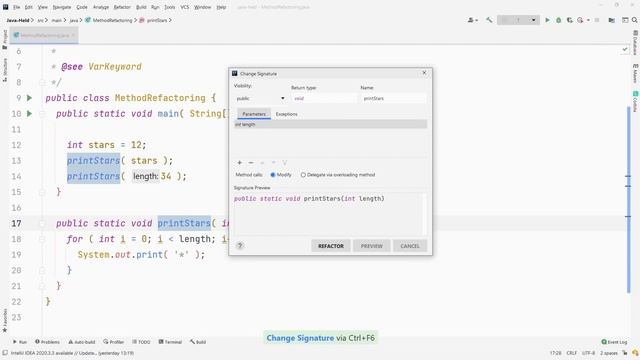
Task: Open the Analyze menu
Action: coord(100,7)
